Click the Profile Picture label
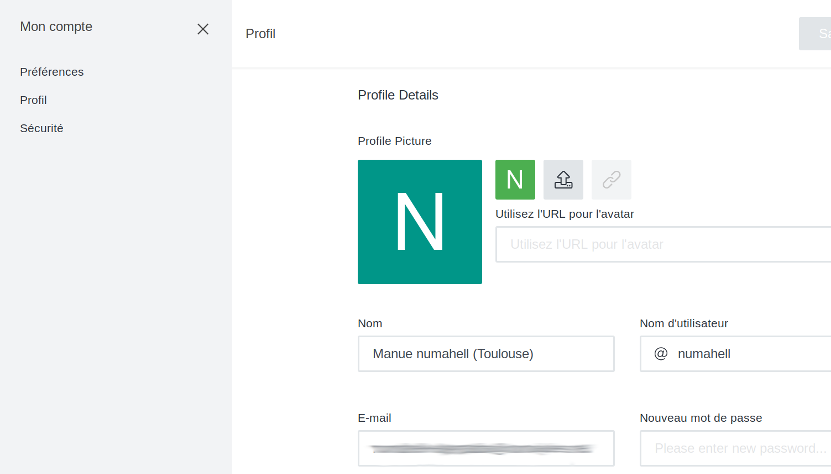This screenshot has height=474, width=831. [395, 141]
